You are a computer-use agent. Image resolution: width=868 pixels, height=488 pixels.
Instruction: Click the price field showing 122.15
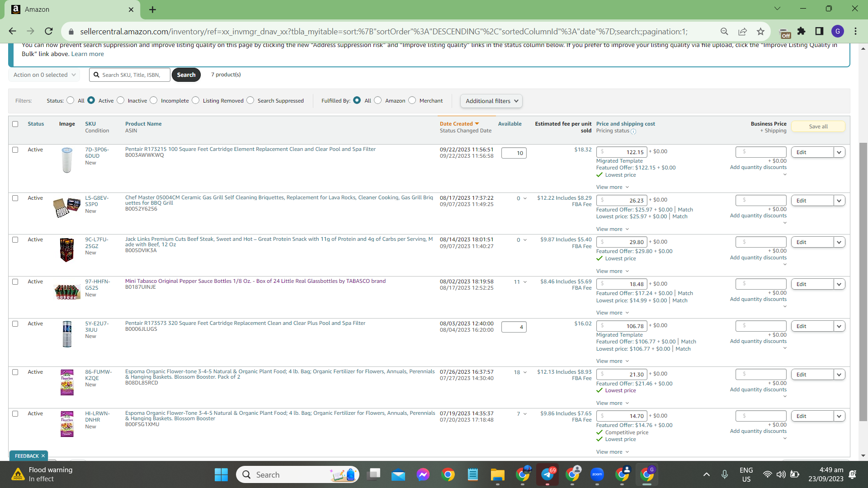[x=622, y=152]
